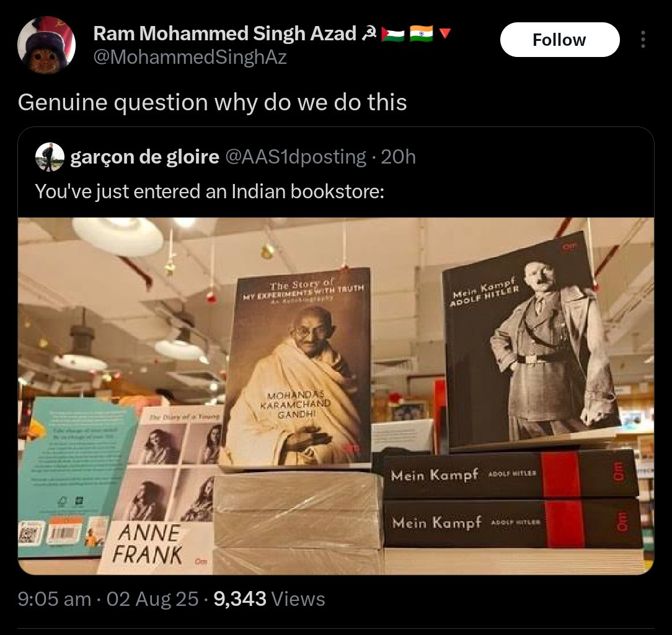672x635 pixels.
Task: Open the quoted tweet's 20h timestamp
Action: pyautogui.click(x=398, y=157)
